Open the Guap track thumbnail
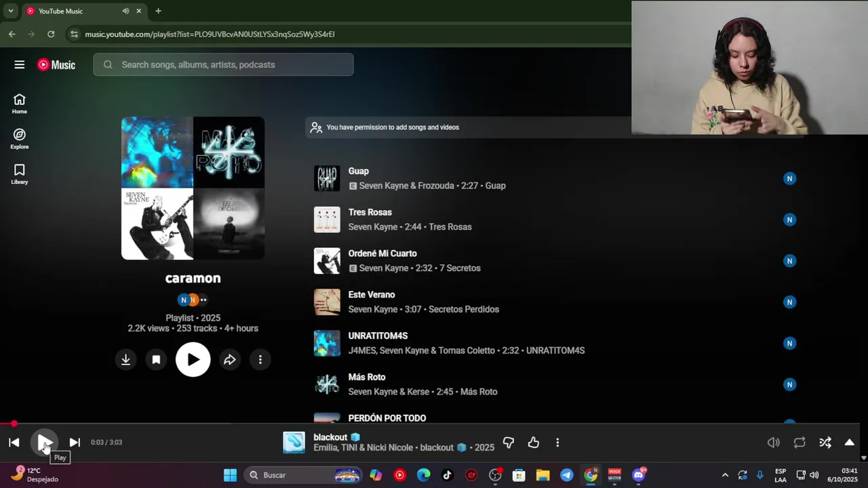Viewport: 868px width, 488px height. (327, 178)
